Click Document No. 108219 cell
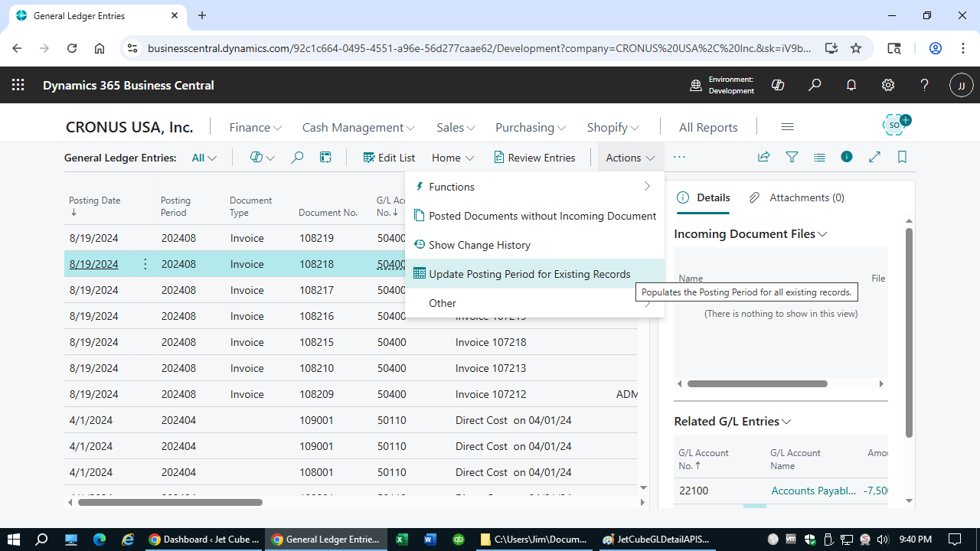Image resolution: width=980 pixels, height=551 pixels. tap(316, 238)
